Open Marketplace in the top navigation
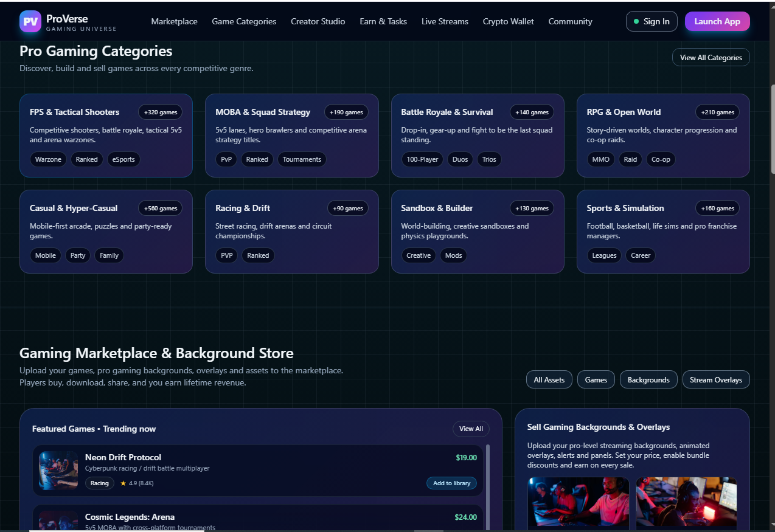The image size is (775, 532). [x=174, y=21]
